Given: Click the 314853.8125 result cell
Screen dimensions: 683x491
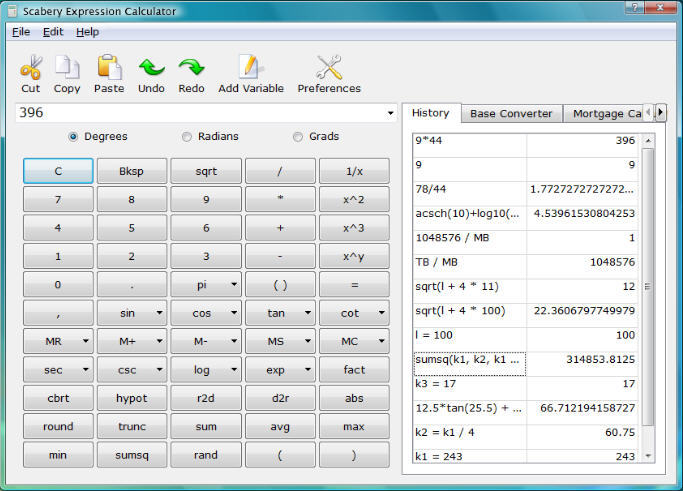Looking at the screenshot, I should click(582, 364).
